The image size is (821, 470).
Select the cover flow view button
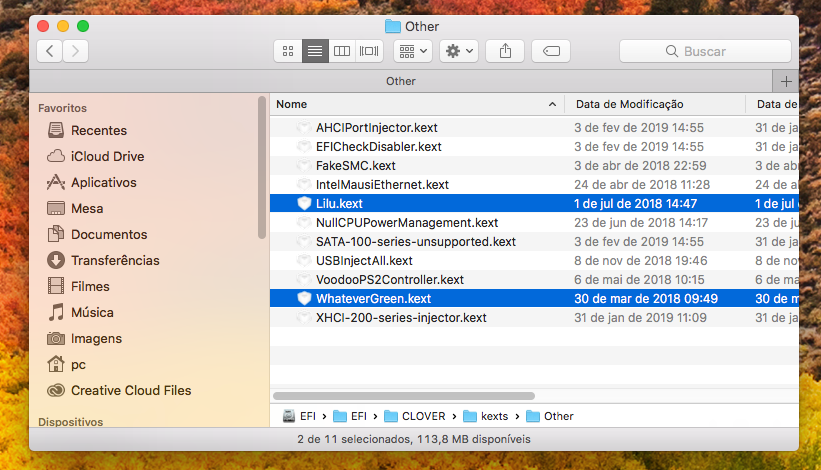(369, 51)
